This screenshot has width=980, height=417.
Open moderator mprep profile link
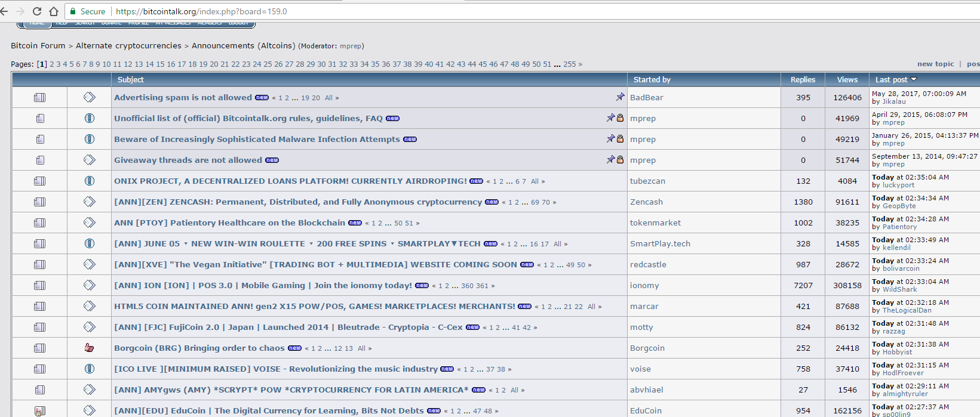(x=351, y=46)
